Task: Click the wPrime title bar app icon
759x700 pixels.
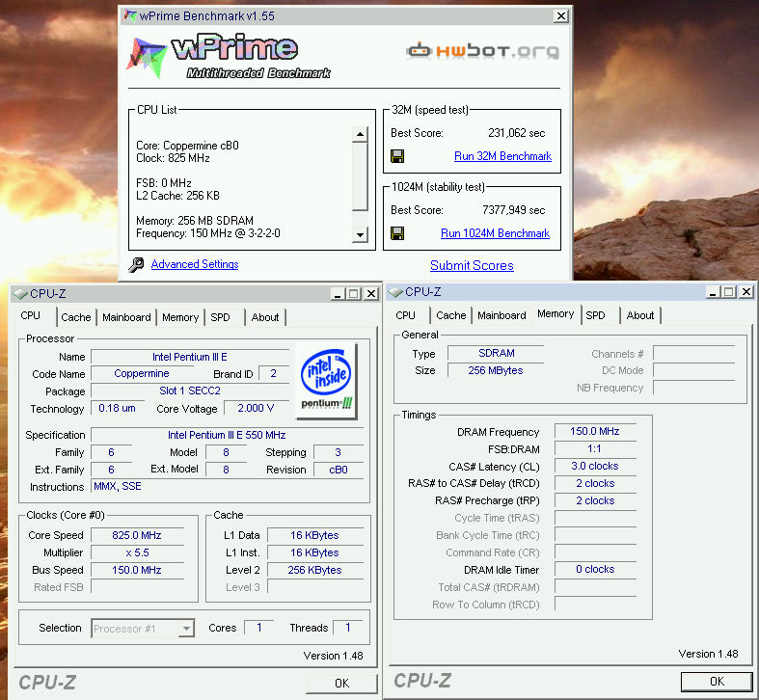Action: click(x=130, y=16)
